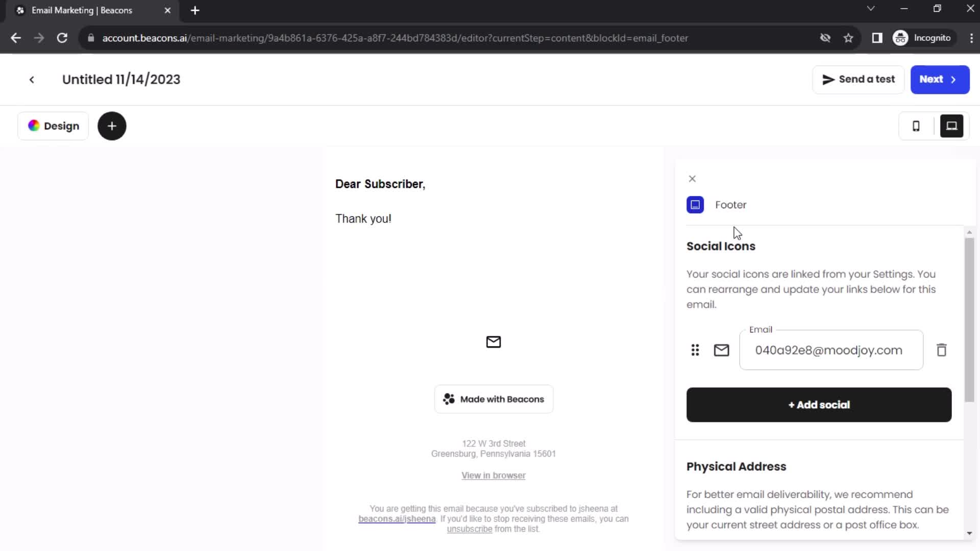This screenshot has height=551, width=980.
Task: Click the Untitled 11/14/2023 title
Action: tap(121, 79)
